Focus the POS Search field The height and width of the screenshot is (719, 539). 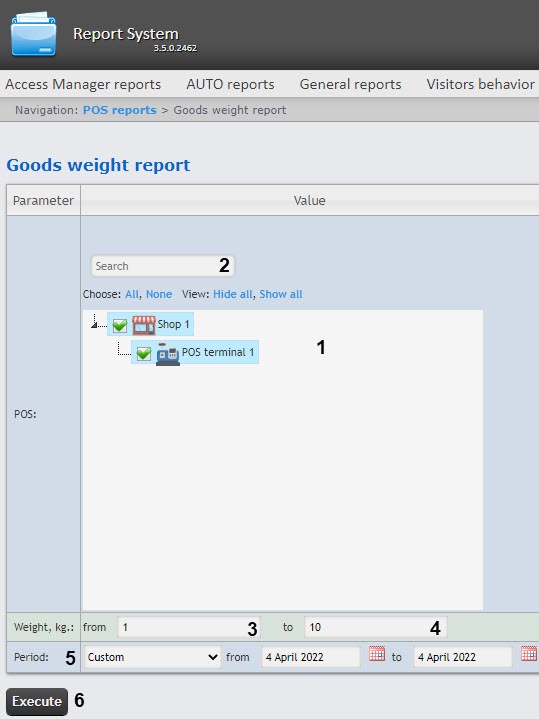(163, 266)
